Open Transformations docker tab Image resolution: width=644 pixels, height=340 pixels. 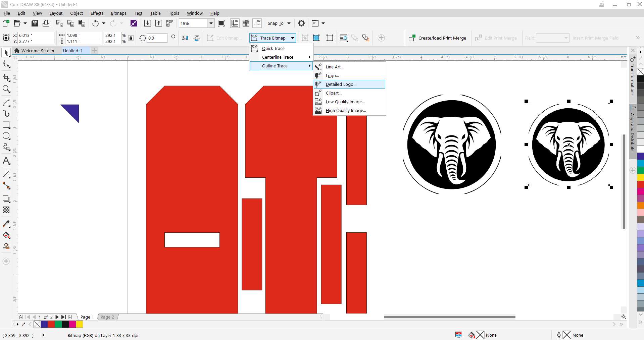[x=632, y=75]
